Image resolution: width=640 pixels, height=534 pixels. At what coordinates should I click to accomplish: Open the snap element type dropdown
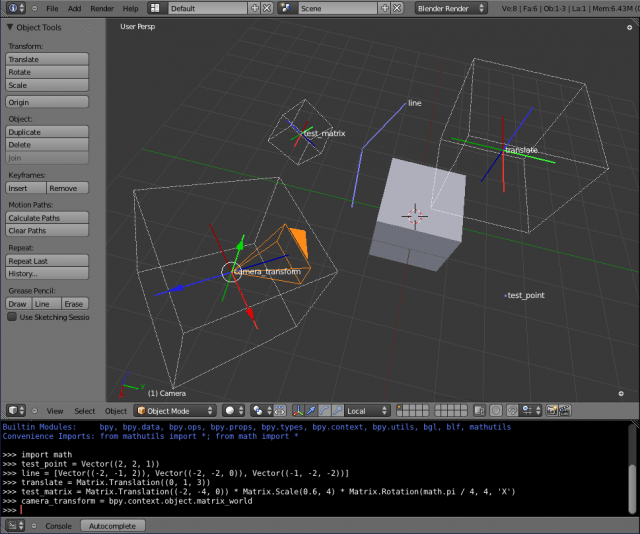pyautogui.click(x=530, y=410)
